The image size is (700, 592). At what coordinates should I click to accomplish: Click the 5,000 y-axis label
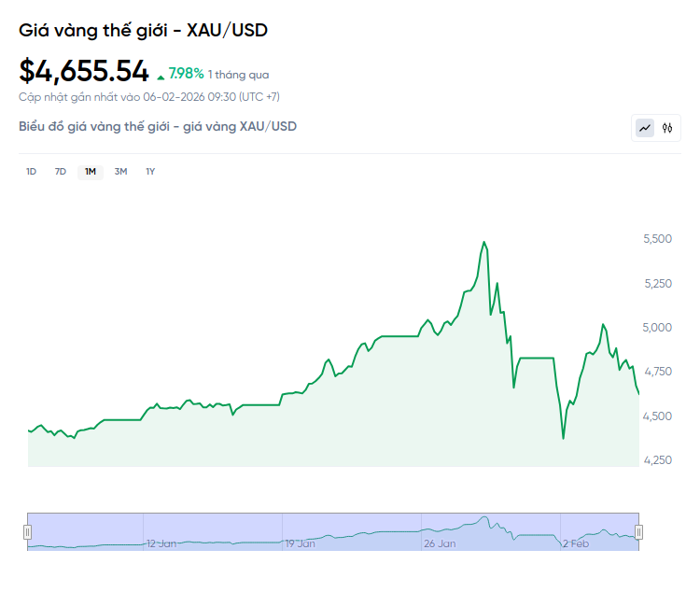[x=658, y=327]
